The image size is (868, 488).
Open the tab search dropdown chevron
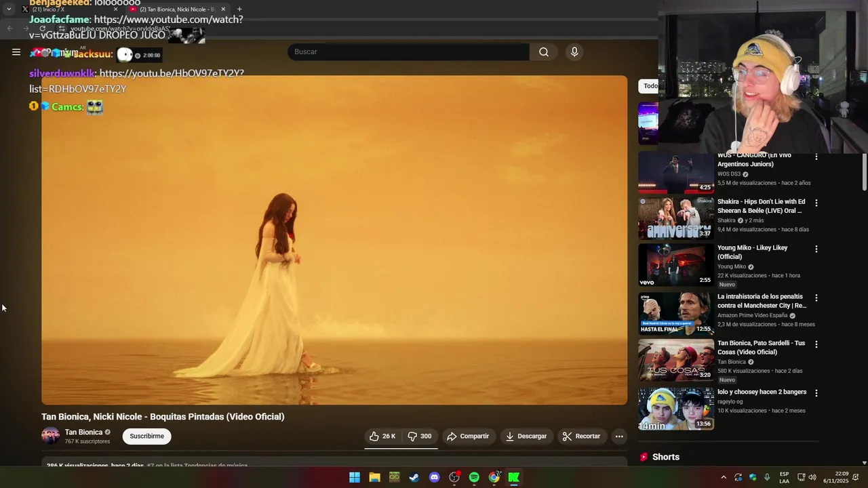(9, 9)
